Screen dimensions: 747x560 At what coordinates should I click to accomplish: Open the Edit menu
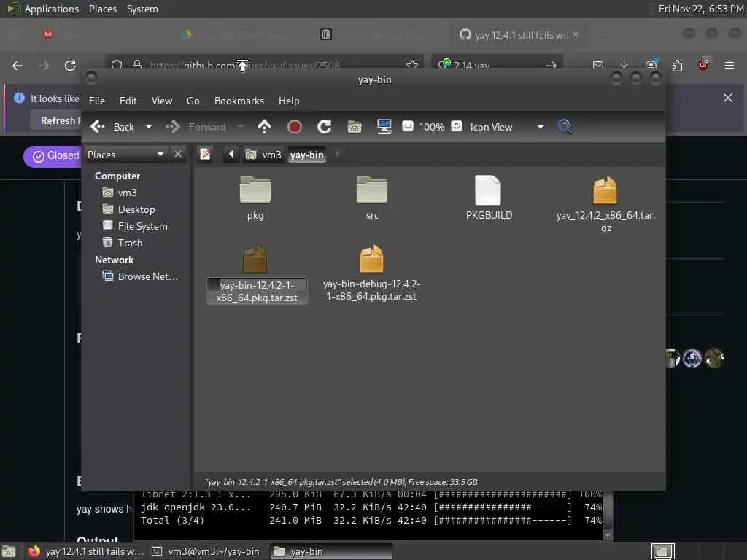pos(128,101)
